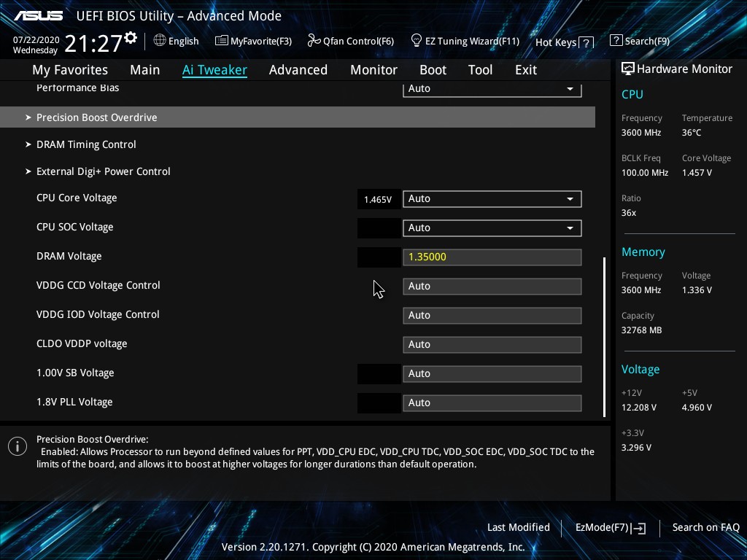Open Performance Bias dropdown
The width and height of the screenshot is (747, 560).
pos(492,89)
